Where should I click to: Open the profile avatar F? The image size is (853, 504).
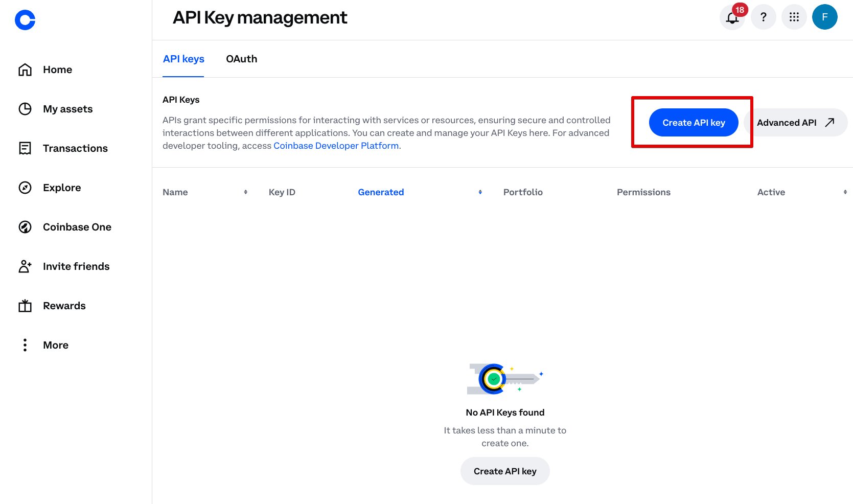tap(824, 17)
